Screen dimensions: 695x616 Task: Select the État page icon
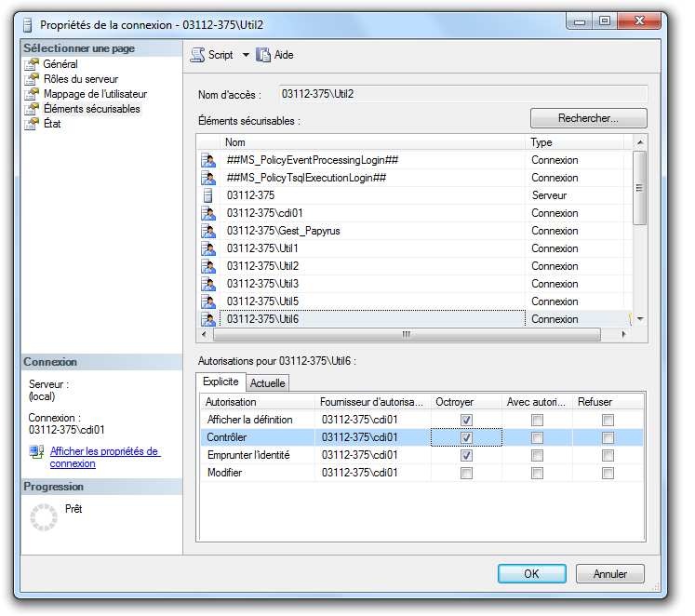[33, 124]
